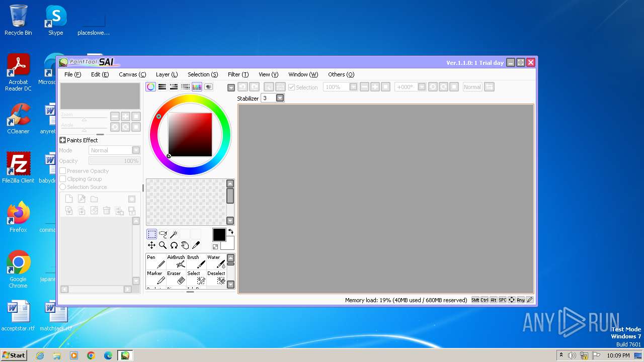The width and height of the screenshot is (644, 362).
Task: Swap foreground and background colors
Action: (x=230, y=232)
